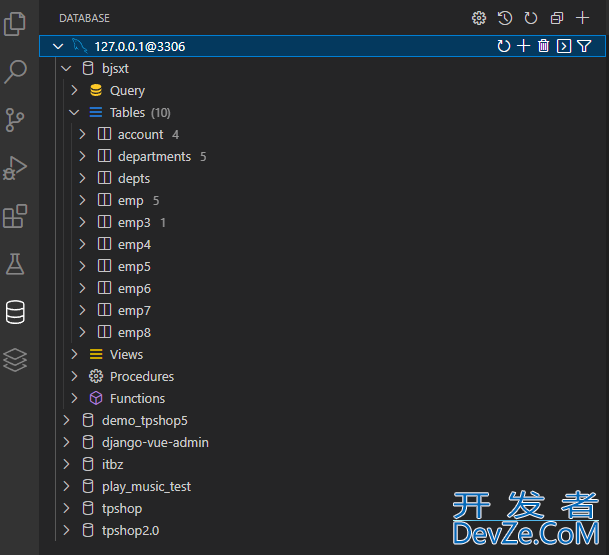The height and width of the screenshot is (555, 609).
Task: Click the purple Functions cube icon
Action: pyautogui.click(x=96, y=398)
